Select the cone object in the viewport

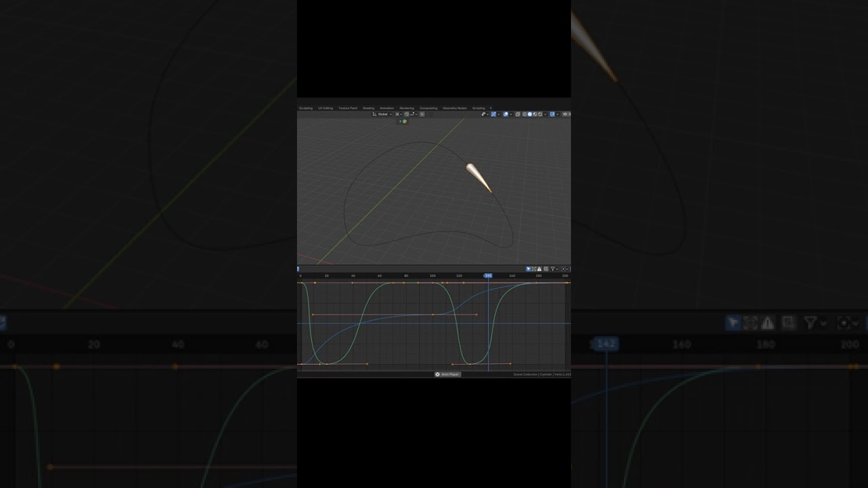tap(478, 176)
